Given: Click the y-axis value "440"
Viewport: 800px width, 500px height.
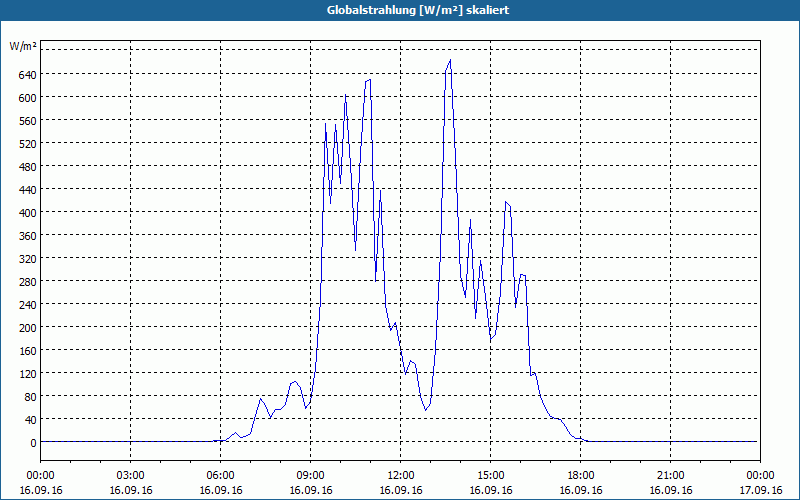Looking at the screenshot, I should [x=28, y=190].
